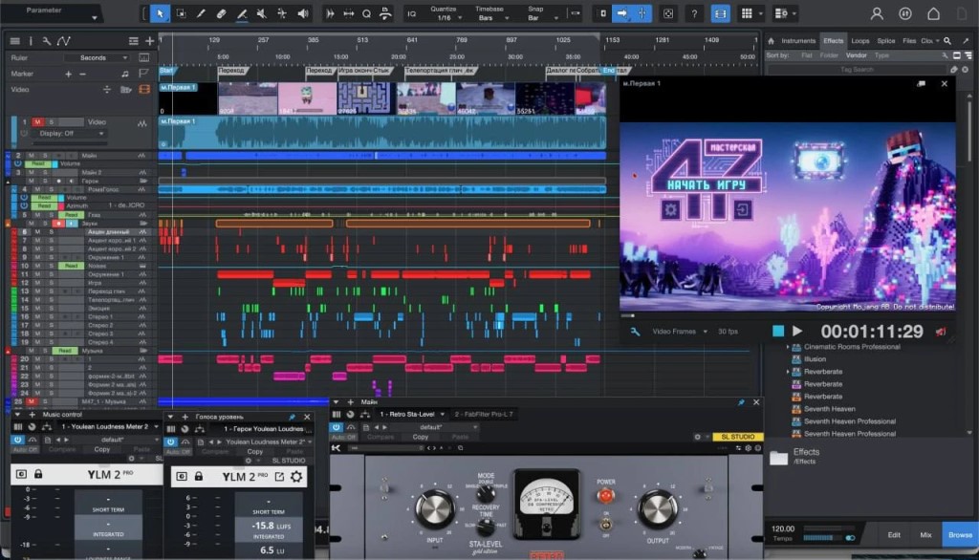
Task: Click the add track plus icon
Action: (150, 40)
